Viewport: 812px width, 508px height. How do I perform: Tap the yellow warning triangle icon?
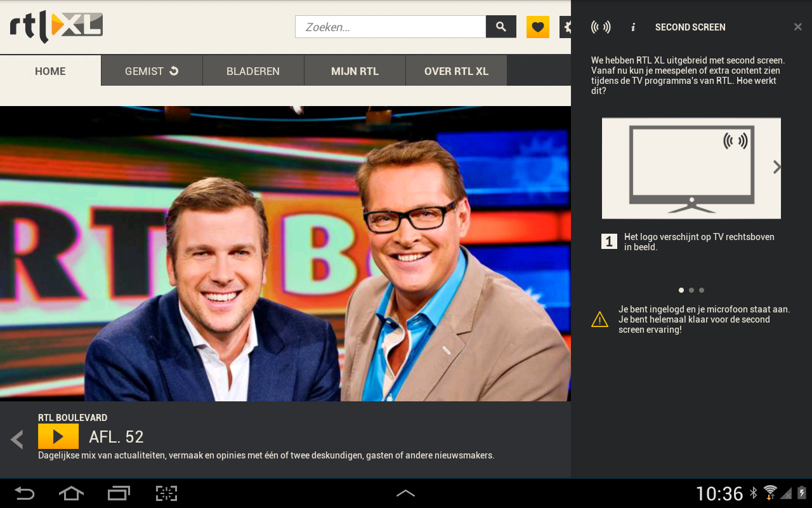599,319
